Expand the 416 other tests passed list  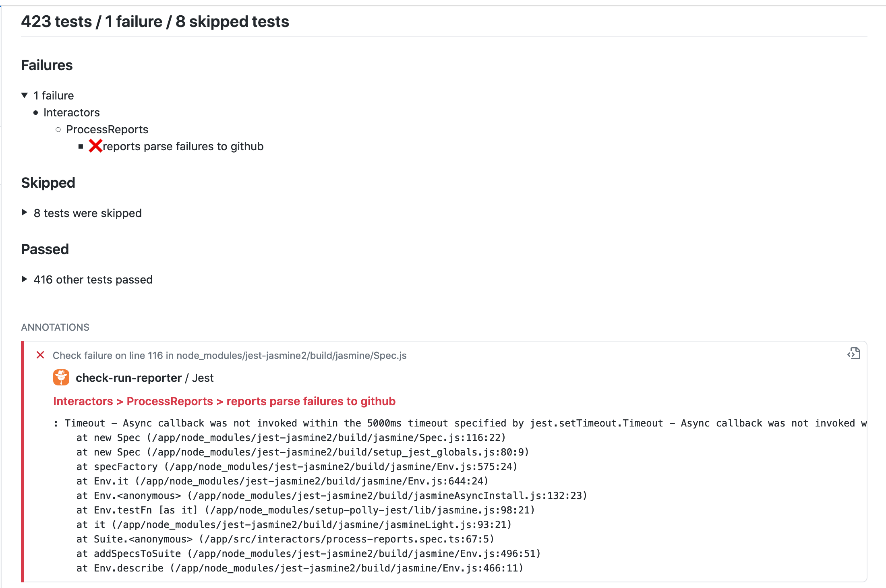25,279
